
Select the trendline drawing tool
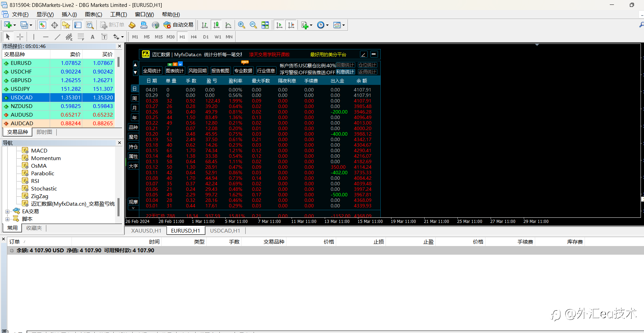57,37
